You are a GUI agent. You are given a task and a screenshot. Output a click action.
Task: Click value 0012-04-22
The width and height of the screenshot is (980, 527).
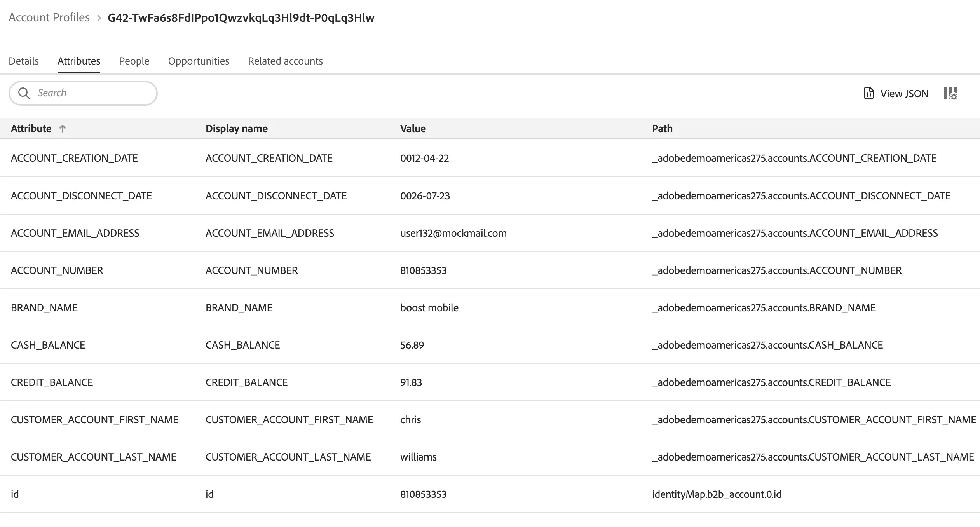click(x=425, y=158)
